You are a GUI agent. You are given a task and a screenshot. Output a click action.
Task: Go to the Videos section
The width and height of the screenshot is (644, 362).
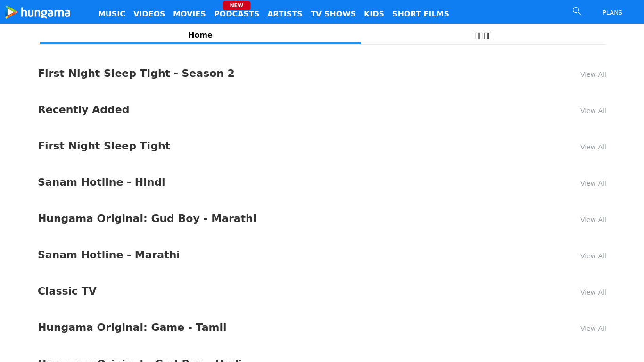(x=149, y=14)
